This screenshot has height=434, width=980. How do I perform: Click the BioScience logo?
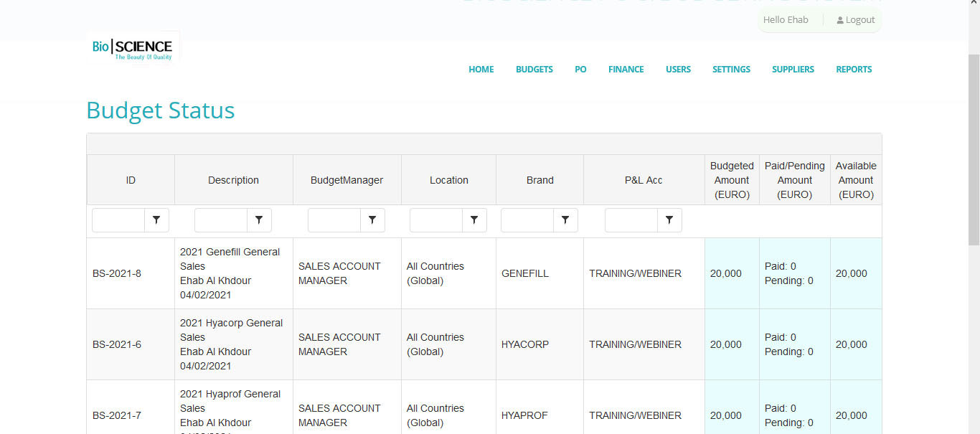coord(133,49)
